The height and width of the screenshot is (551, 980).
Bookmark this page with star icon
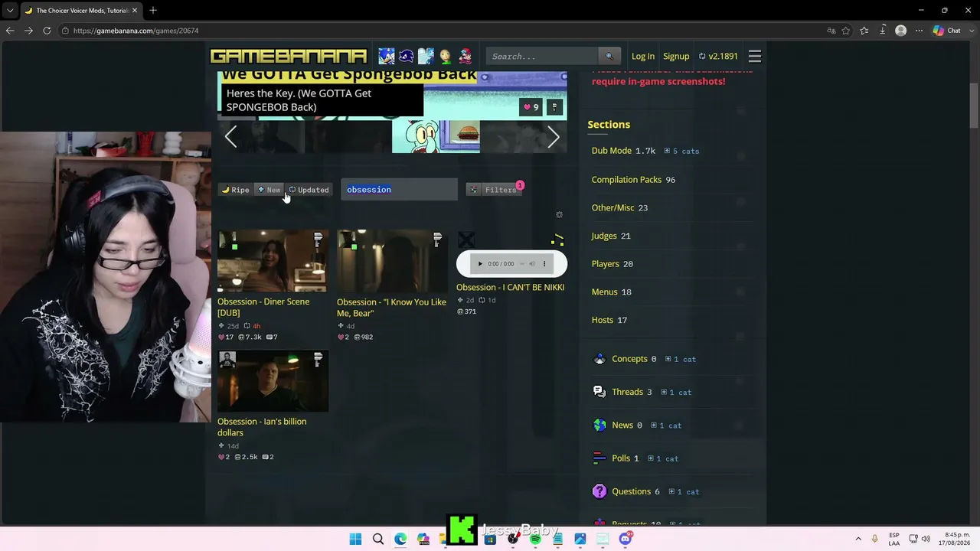846,31
